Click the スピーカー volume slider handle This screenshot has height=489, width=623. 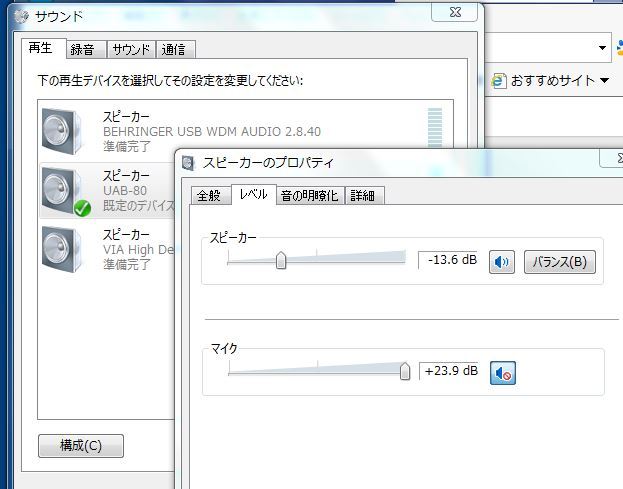pos(281,260)
